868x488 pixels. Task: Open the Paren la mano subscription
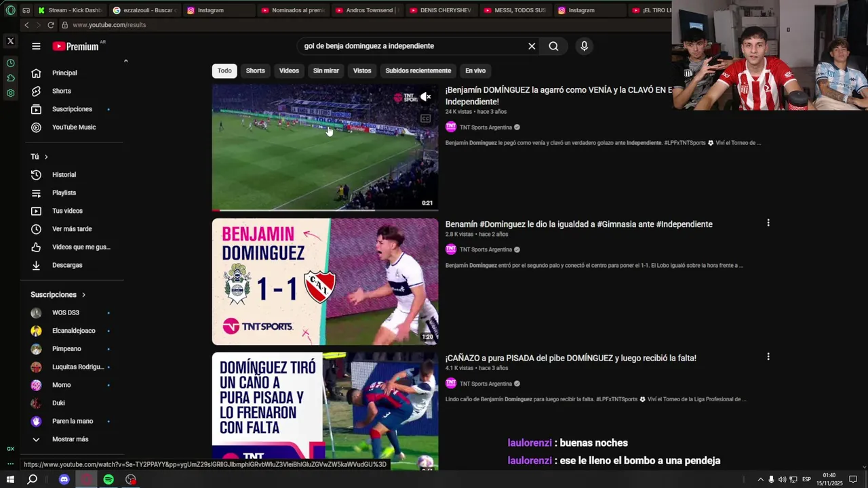(x=73, y=422)
